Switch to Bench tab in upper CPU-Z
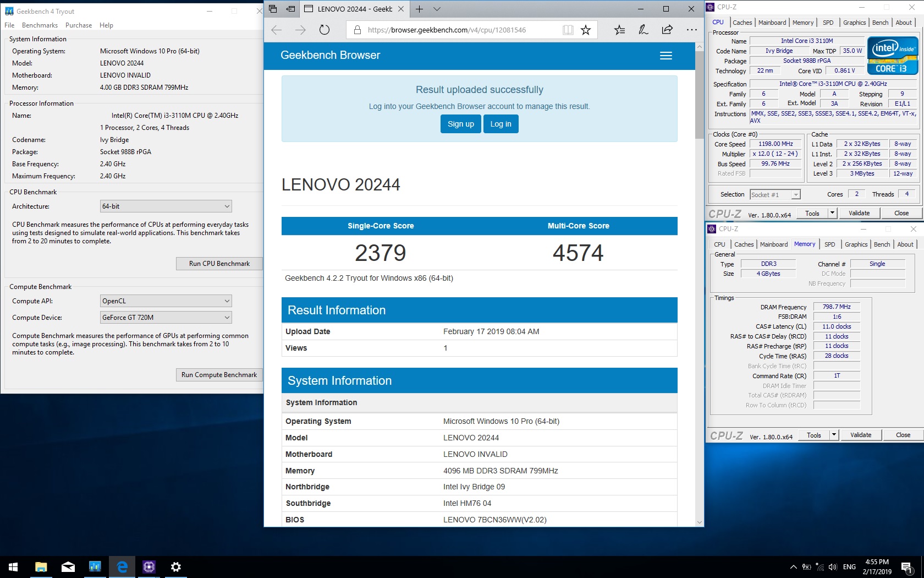This screenshot has height=578, width=924. [880, 23]
